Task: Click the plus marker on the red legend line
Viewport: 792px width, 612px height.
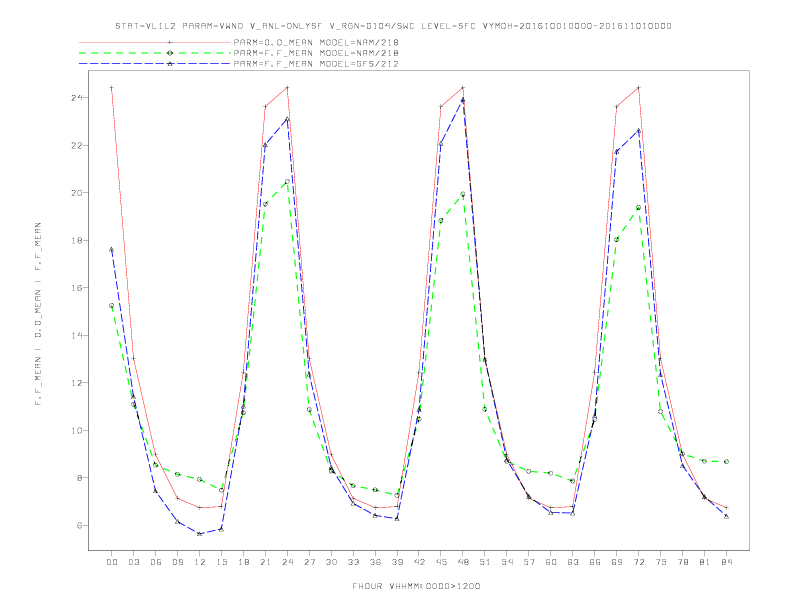Action: [x=170, y=42]
